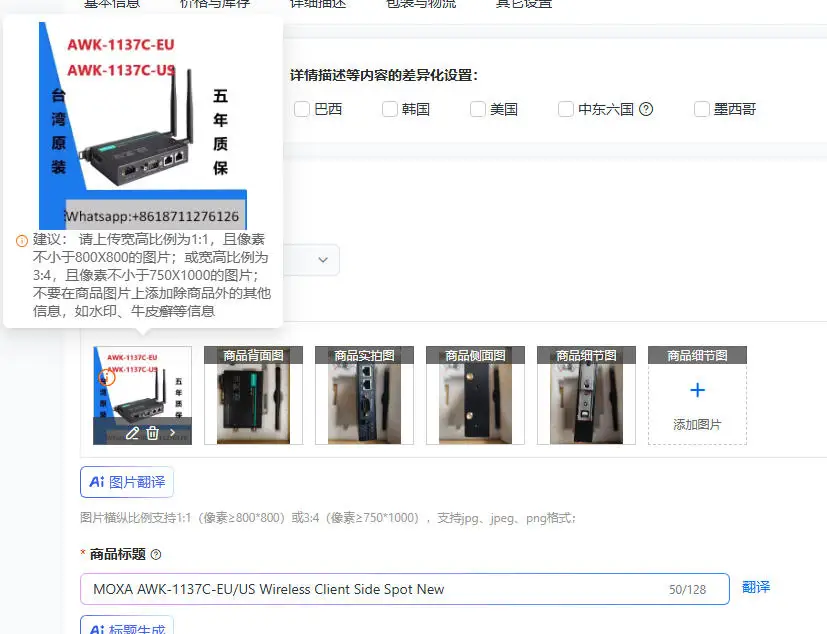Open the 基本信息 tab
This screenshot has height=634, width=827.
(x=112, y=4)
